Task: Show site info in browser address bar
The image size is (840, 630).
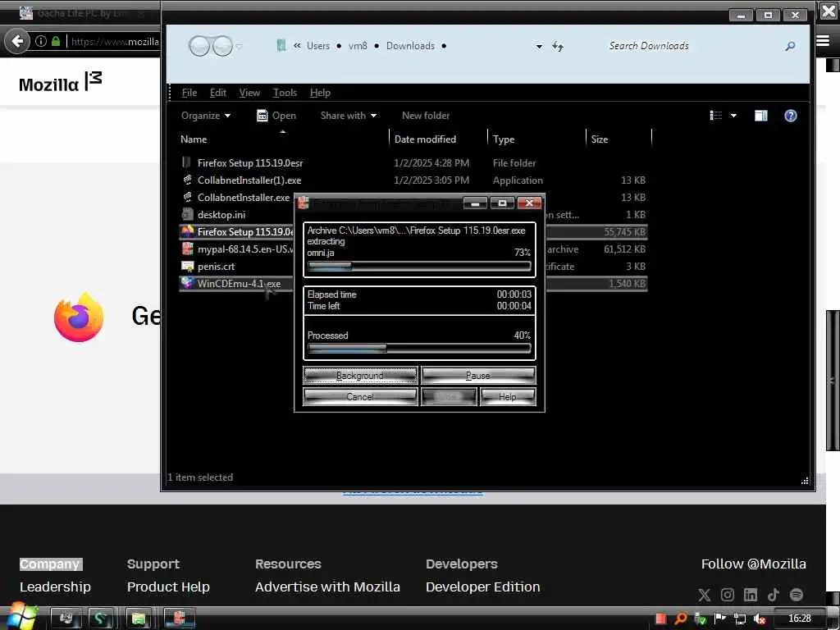Action: [41, 41]
